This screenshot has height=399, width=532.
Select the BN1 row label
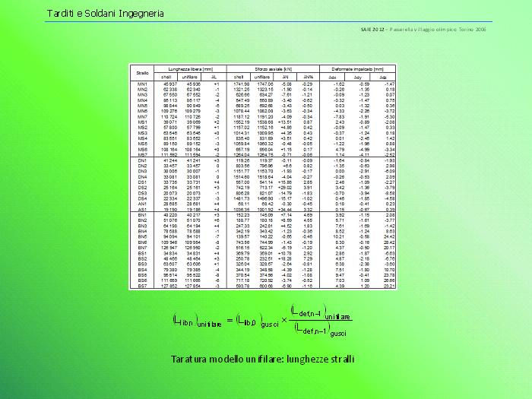click(x=142, y=215)
